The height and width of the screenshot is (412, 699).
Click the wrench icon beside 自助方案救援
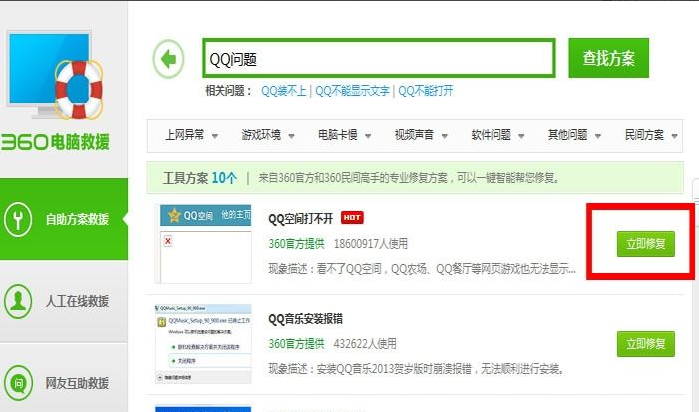click(21, 218)
